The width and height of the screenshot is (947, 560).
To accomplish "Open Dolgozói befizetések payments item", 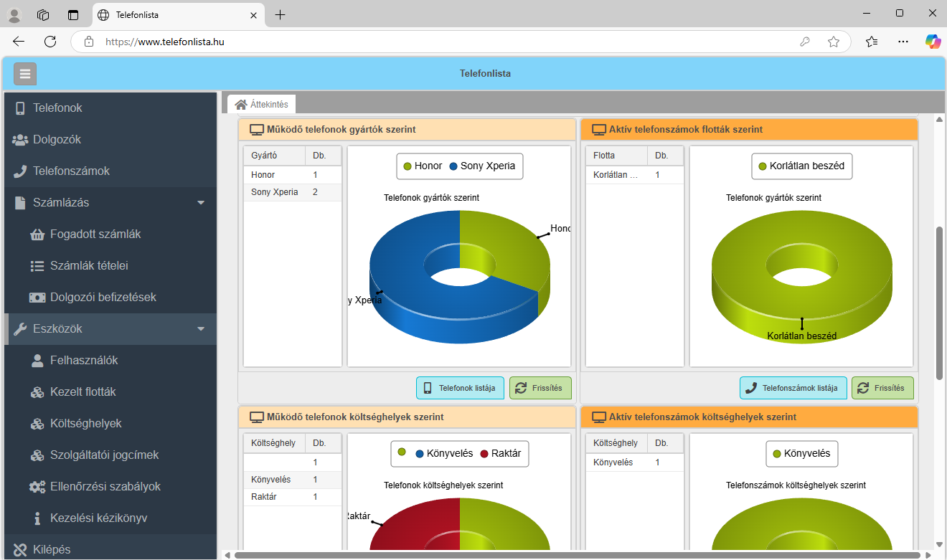I will click(103, 298).
